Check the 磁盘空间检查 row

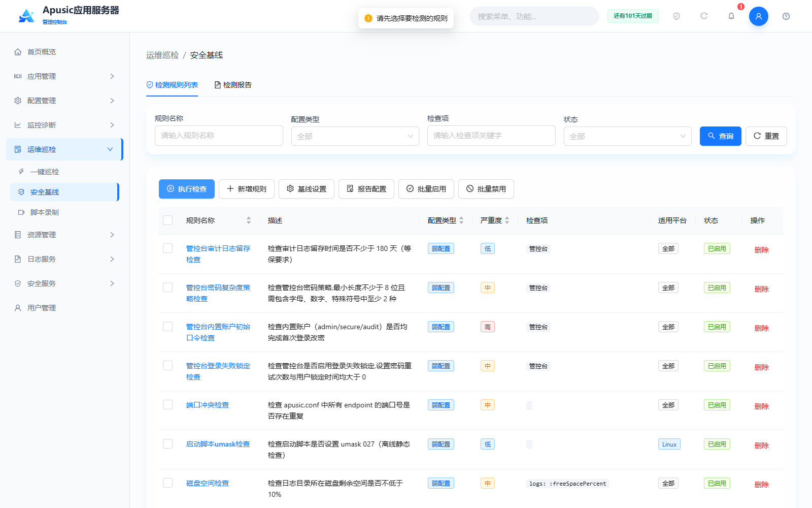168,483
